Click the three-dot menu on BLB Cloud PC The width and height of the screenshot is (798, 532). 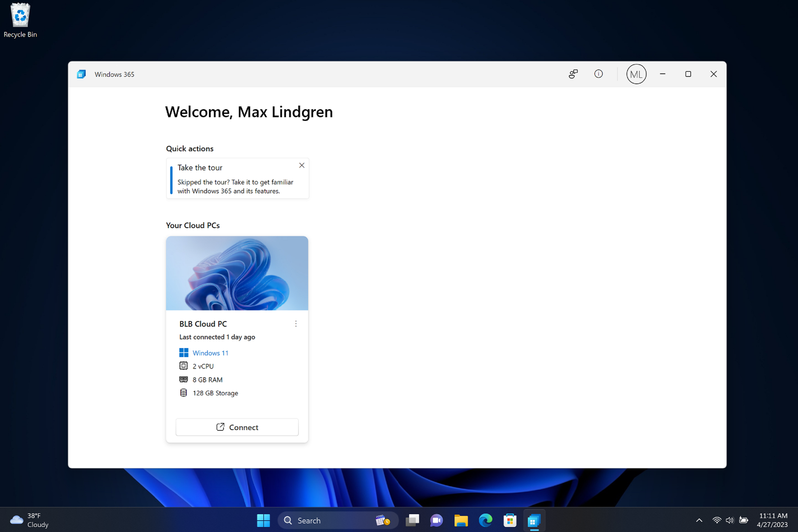click(x=296, y=324)
